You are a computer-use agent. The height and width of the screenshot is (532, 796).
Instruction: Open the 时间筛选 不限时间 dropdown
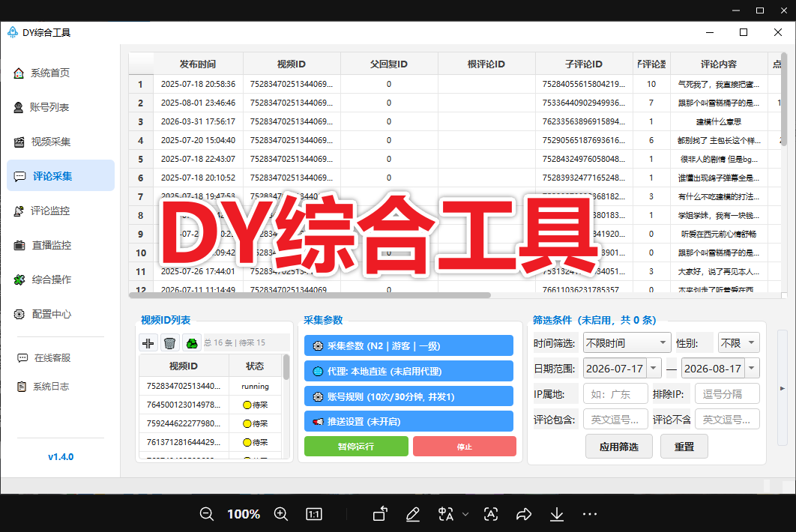[x=627, y=343]
